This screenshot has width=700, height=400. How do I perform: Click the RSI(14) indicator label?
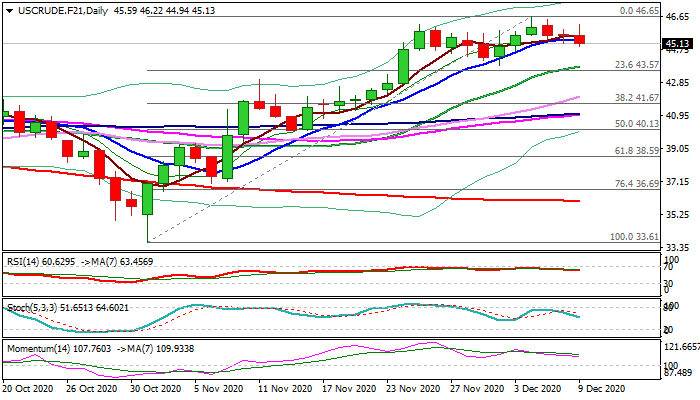click(x=25, y=259)
